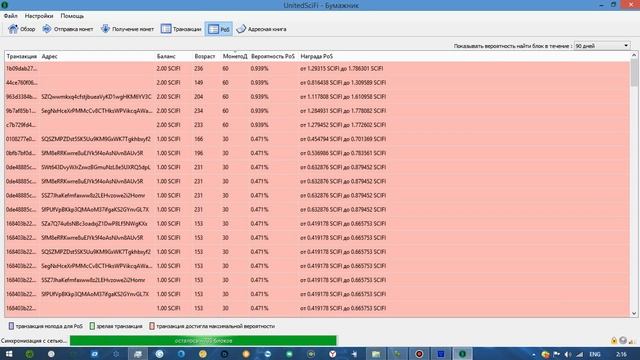Click the taskbar clock showing 2:16
Viewport: 640px width, 360px height.
[621, 354]
